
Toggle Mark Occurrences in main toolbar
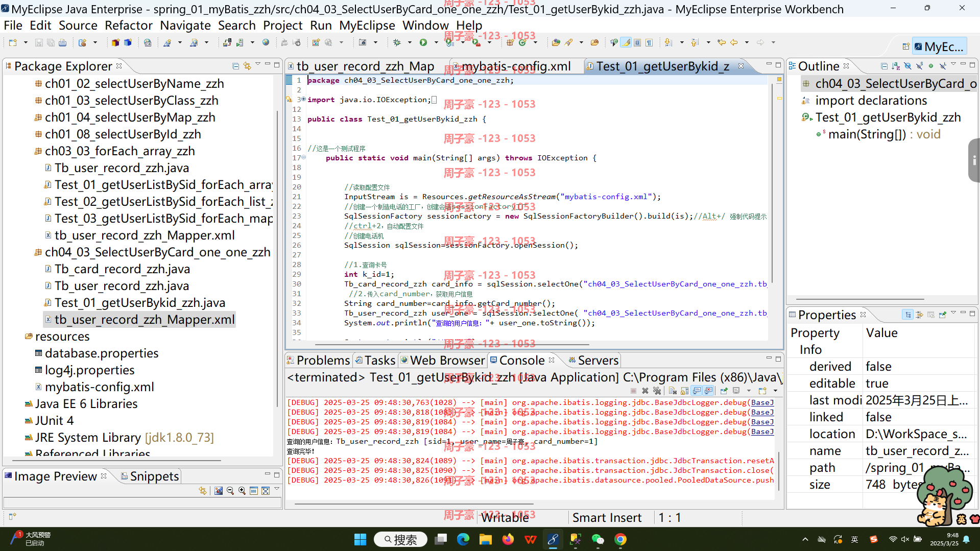click(626, 43)
